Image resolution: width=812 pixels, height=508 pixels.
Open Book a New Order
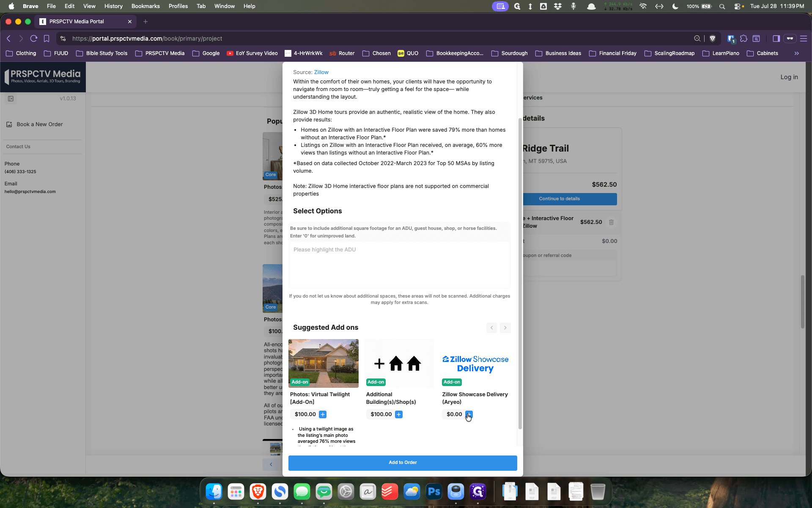34,124
